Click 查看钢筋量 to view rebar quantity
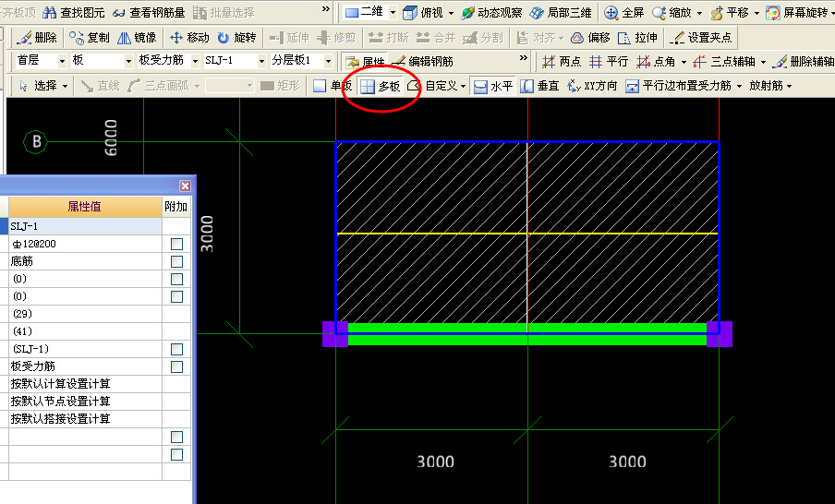This screenshot has width=835, height=504. [149, 12]
